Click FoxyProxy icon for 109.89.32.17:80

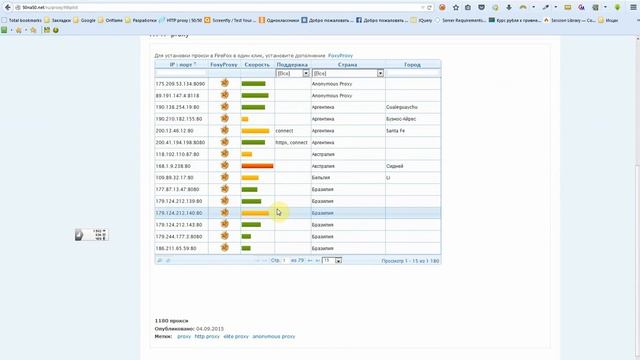(x=224, y=178)
